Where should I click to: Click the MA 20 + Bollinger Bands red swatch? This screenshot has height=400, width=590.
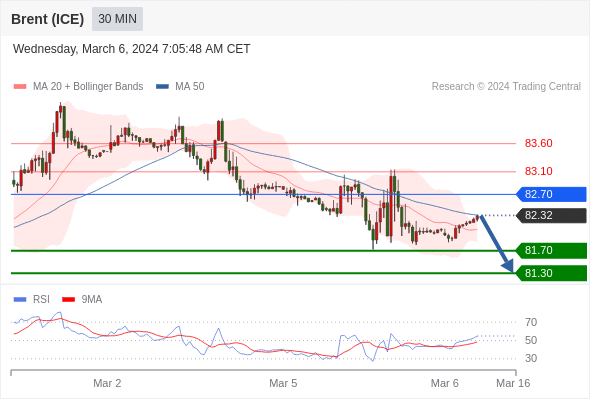[x=20, y=87]
